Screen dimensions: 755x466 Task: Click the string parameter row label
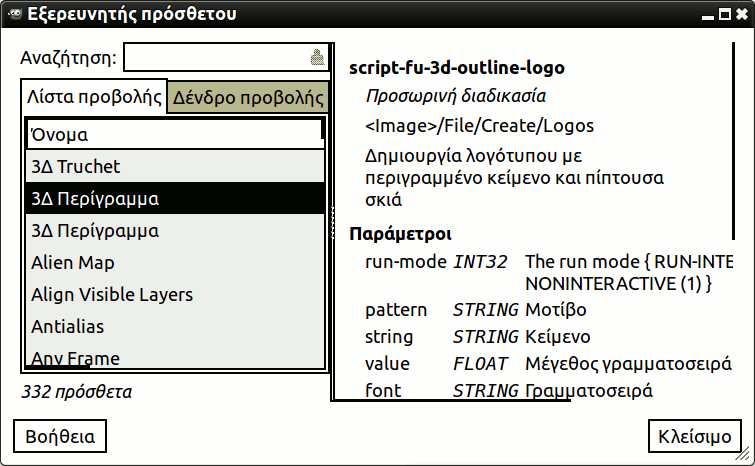coord(389,337)
